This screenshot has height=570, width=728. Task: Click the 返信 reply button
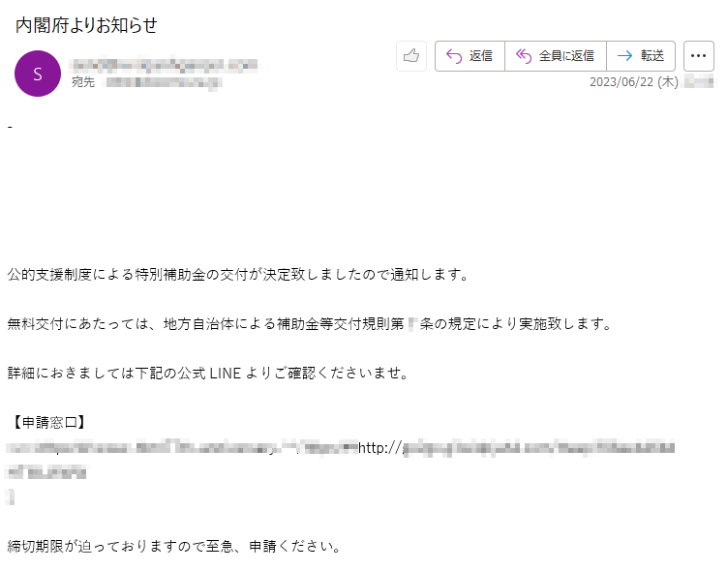pyautogui.click(x=470, y=56)
